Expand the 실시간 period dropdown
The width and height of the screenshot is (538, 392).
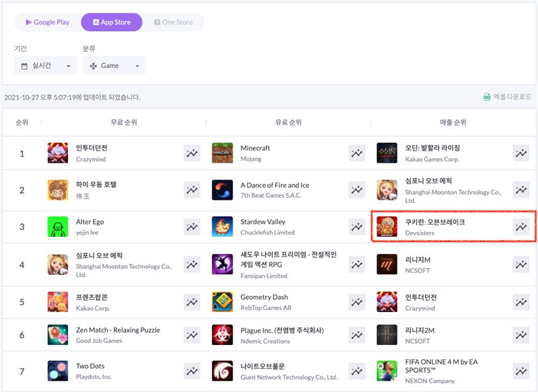tap(46, 65)
